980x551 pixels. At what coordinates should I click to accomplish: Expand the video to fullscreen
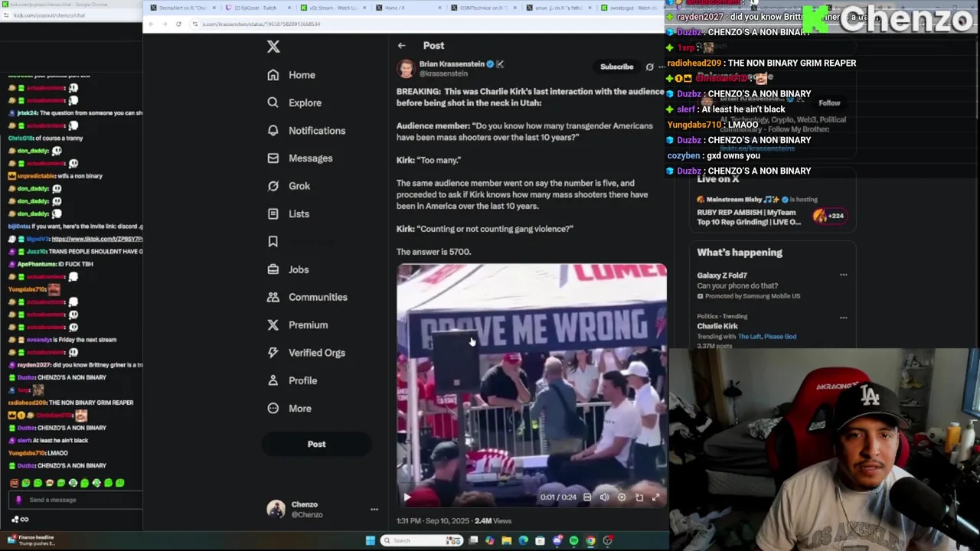coord(656,497)
